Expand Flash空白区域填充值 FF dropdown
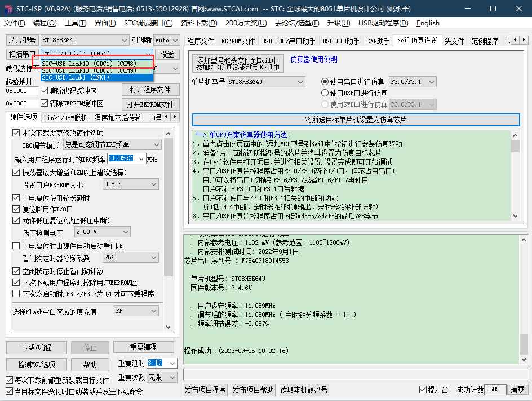 [154, 311]
